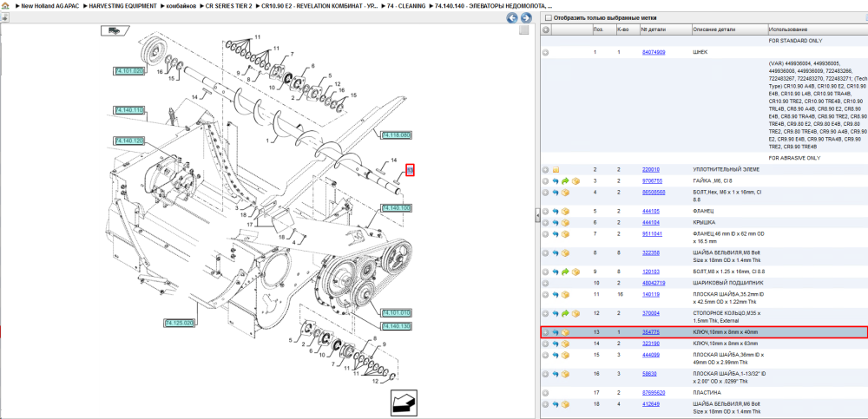Click blue arrow icon on part 323190 row
The width and height of the screenshot is (868, 419).
(556, 344)
